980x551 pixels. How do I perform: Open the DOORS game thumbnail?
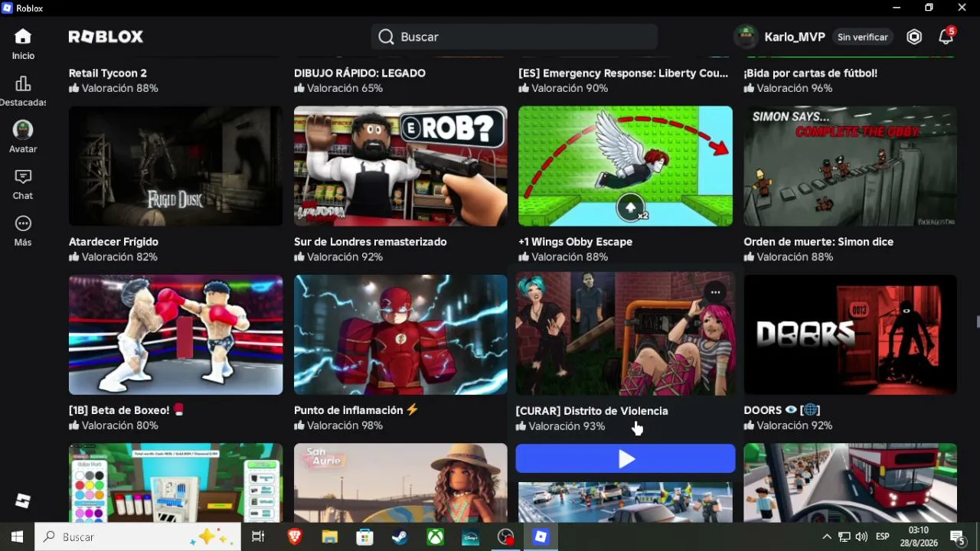tap(850, 334)
